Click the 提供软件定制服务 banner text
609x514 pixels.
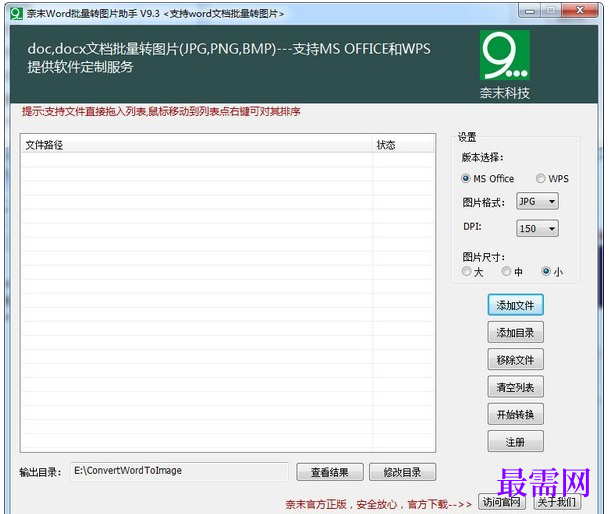pyautogui.click(x=80, y=67)
